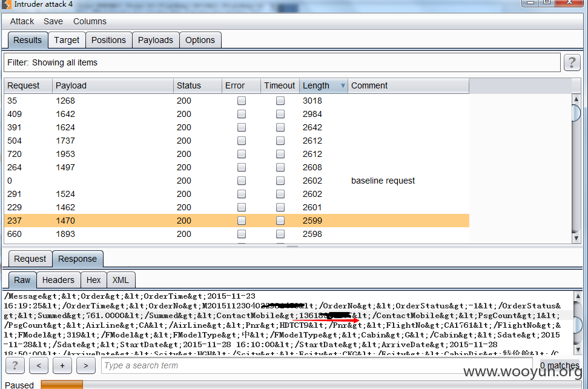Screen dimensions: 588x389
Task: Toggle Timeout checkbox for request 237
Action: tap(280, 221)
